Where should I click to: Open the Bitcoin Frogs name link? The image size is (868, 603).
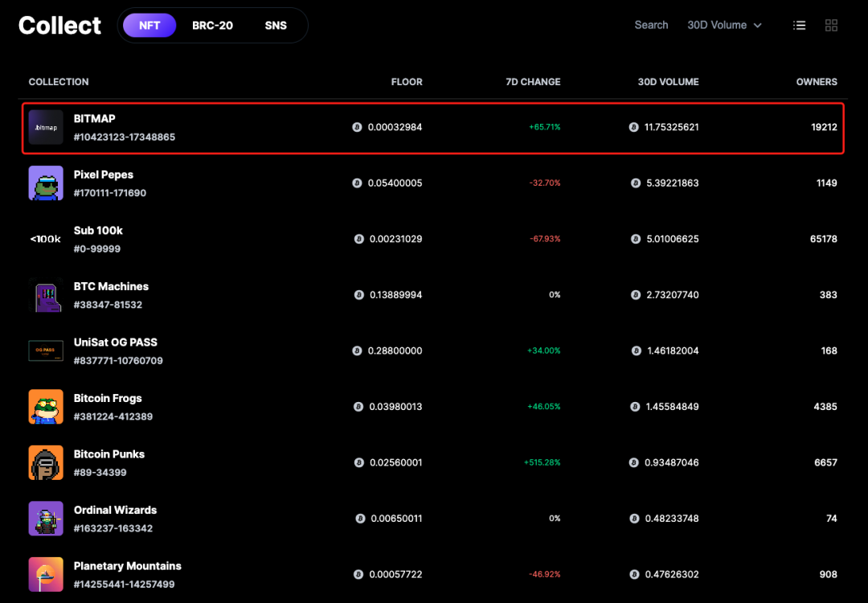pos(108,399)
